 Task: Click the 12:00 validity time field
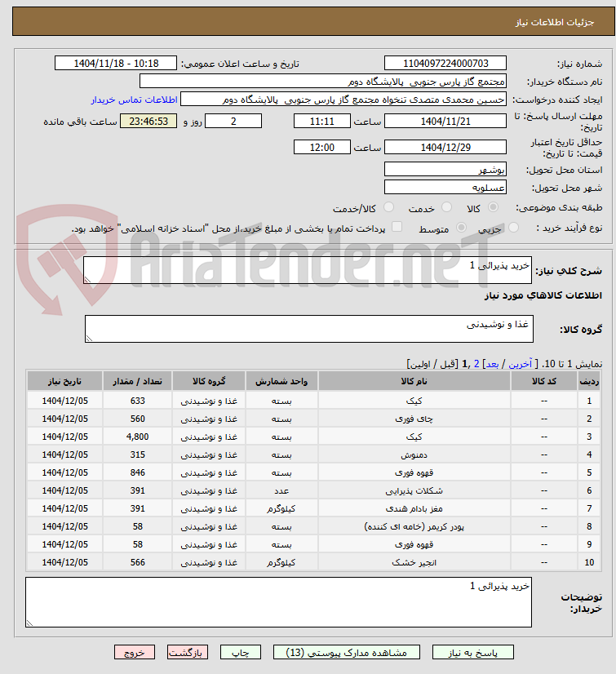322,148
